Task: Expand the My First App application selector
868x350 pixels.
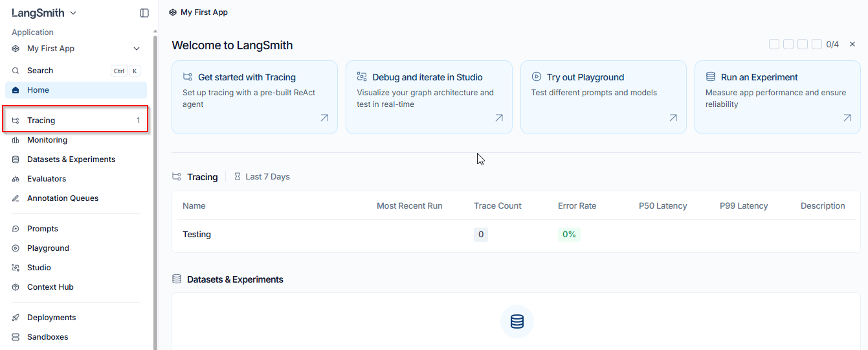Action: click(x=76, y=49)
